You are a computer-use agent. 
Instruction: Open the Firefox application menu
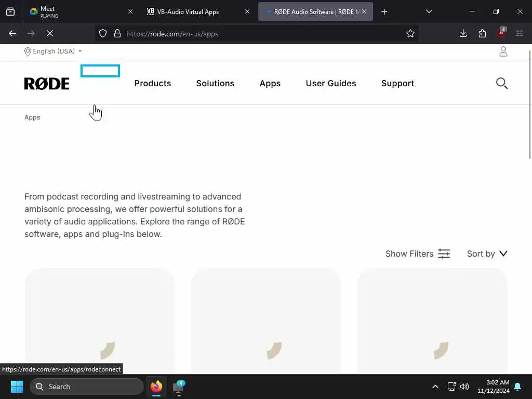click(x=520, y=33)
